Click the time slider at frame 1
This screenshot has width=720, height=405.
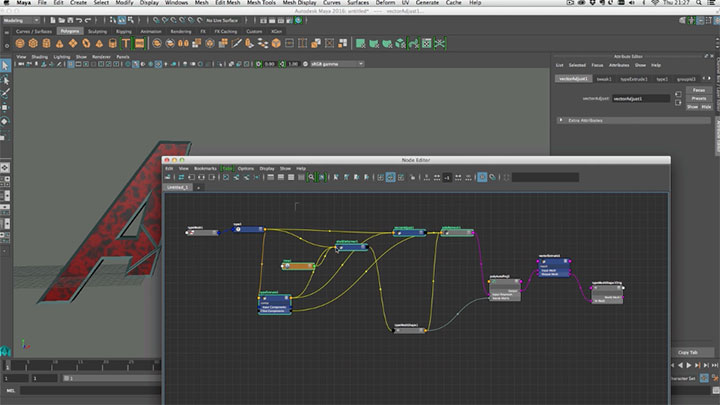(7, 366)
